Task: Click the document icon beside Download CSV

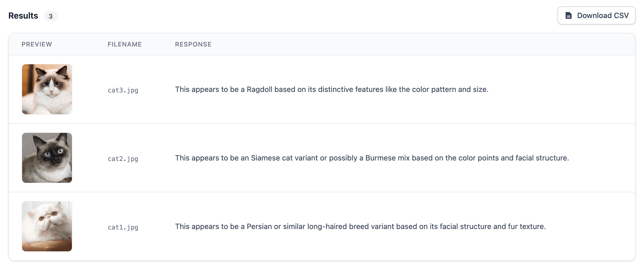Action: 568,16
